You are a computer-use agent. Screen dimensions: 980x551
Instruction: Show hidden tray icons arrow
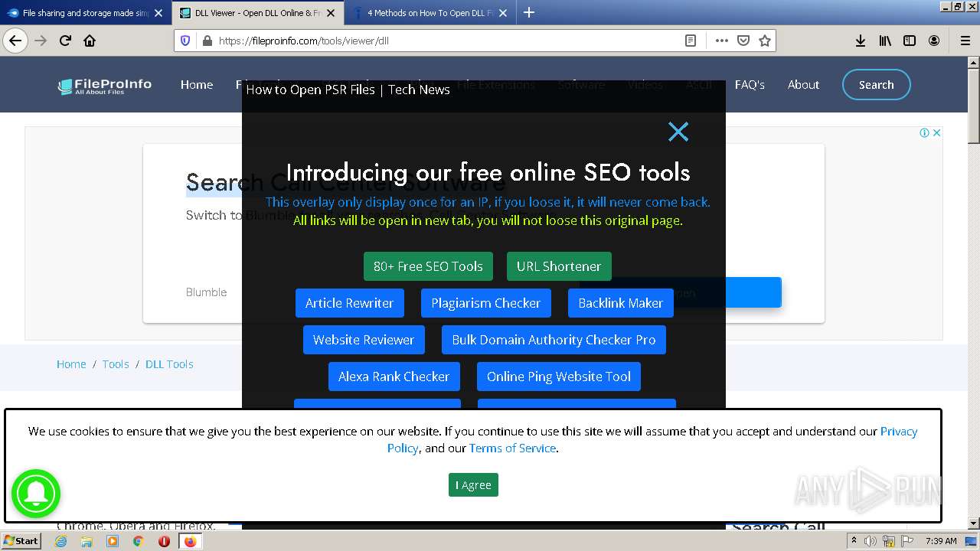[x=854, y=541]
